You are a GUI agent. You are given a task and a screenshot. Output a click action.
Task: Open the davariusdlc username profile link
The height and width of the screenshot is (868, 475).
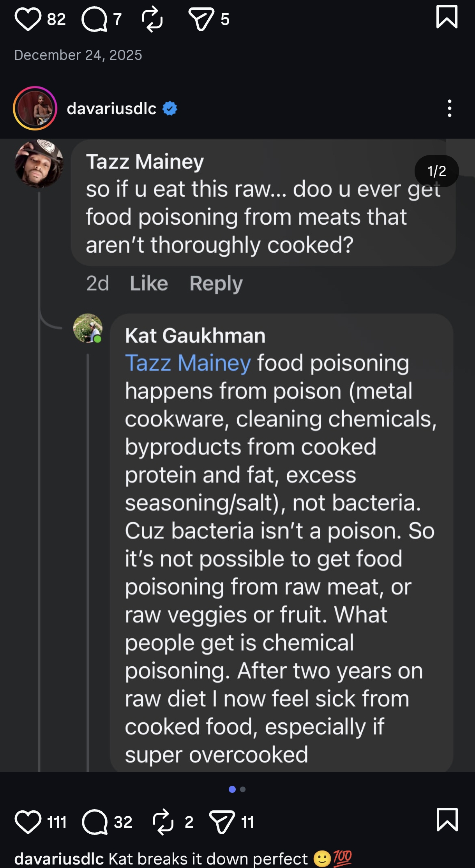111,108
